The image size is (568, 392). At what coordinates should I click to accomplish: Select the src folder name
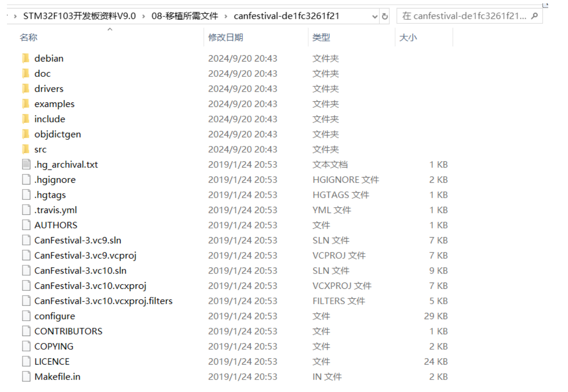[x=41, y=150]
